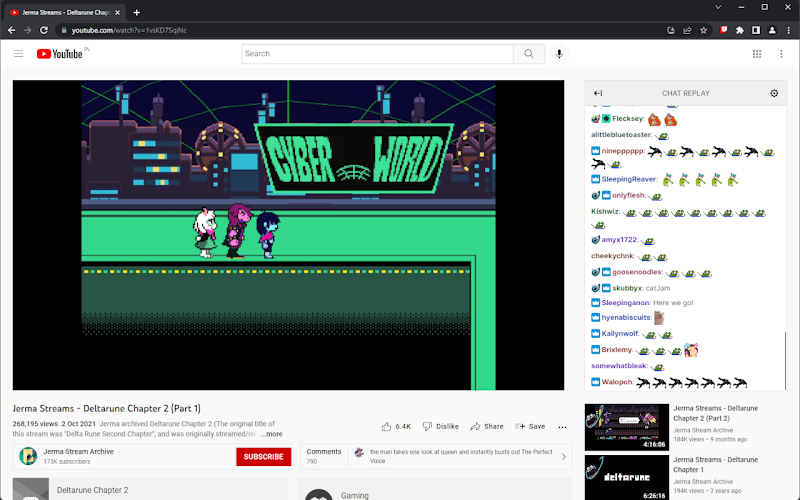Click the YouTube logo to go home
The image size is (800, 500).
[60, 54]
